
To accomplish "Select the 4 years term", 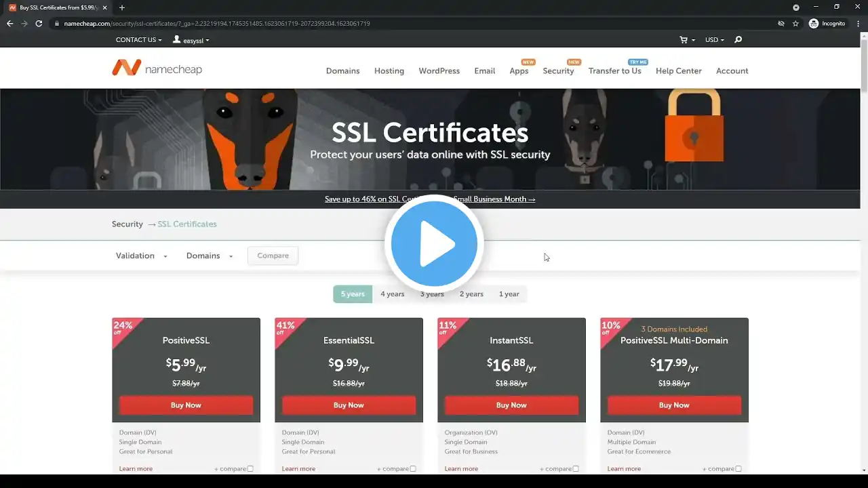I will click(392, 294).
